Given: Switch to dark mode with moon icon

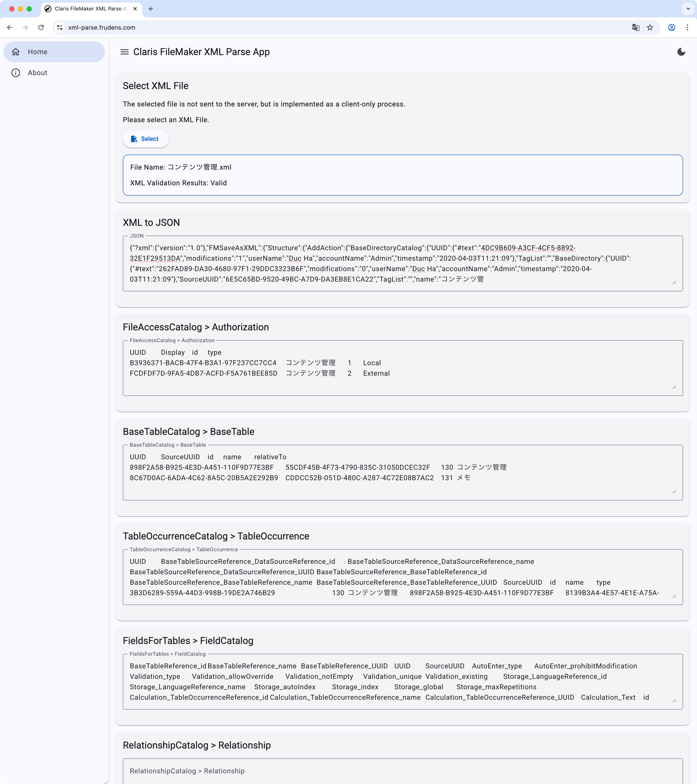Looking at the screenshot, I should [x=681, y=52].
